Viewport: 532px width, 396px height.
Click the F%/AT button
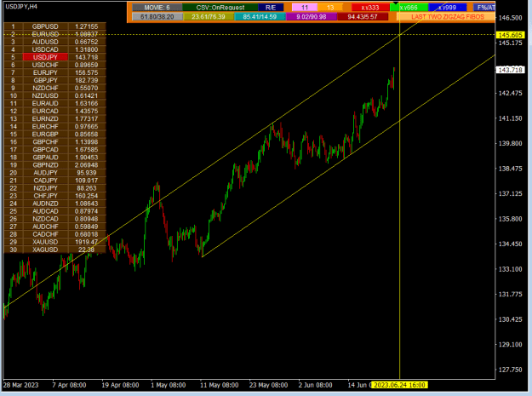[x=484, y=8]
